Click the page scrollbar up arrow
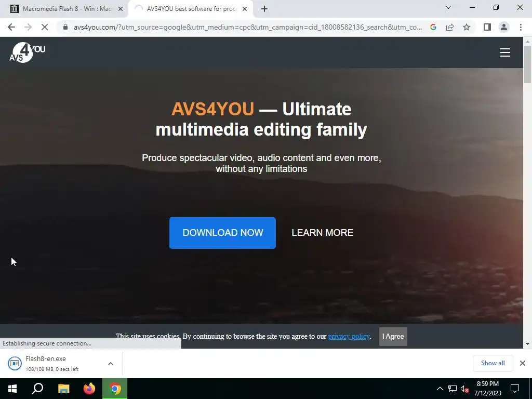 527,42
